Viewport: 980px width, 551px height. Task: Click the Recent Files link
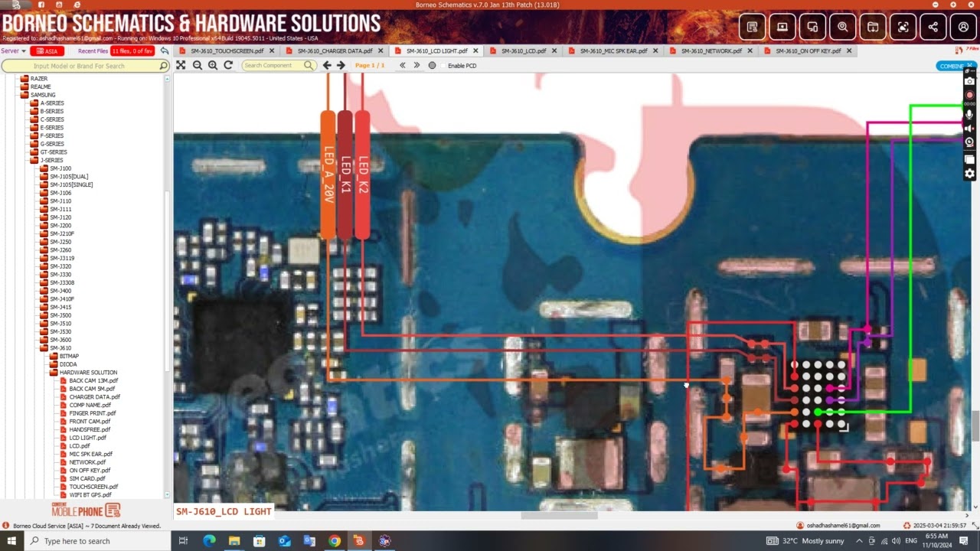(x=92, y=51)
